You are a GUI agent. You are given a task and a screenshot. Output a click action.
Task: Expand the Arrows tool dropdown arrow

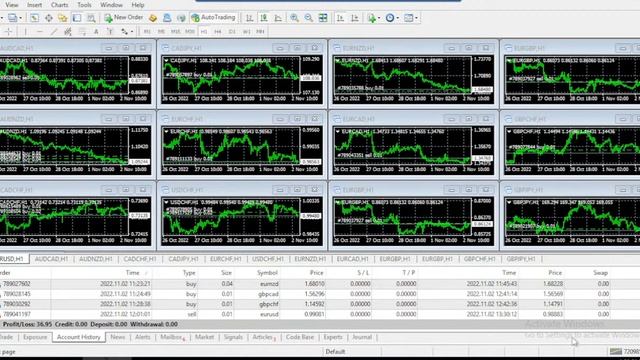131,31
